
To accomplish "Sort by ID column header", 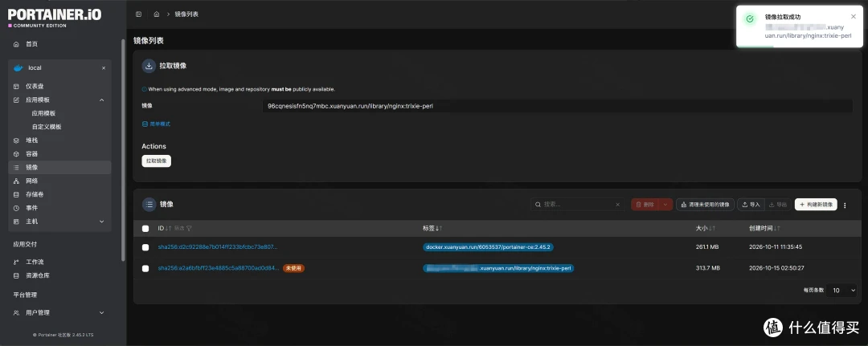I will pos(165,228).
